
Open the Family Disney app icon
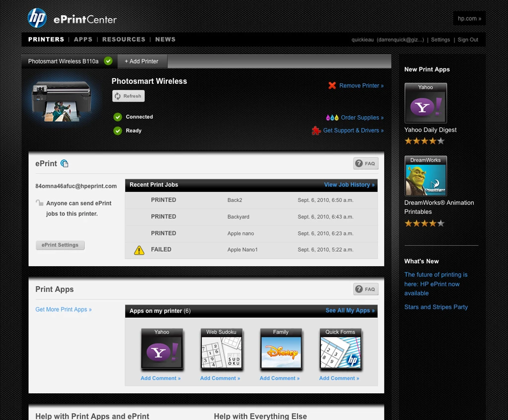(281, 349)
